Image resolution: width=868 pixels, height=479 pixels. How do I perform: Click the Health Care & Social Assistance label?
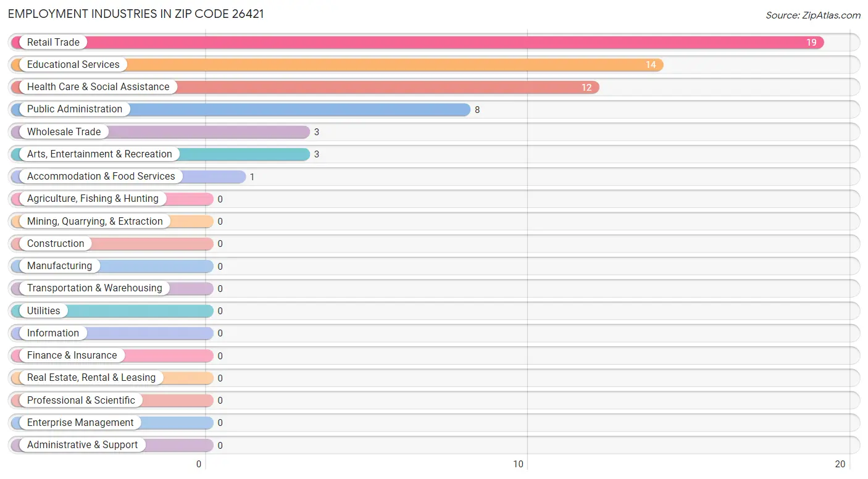(98, 86)
